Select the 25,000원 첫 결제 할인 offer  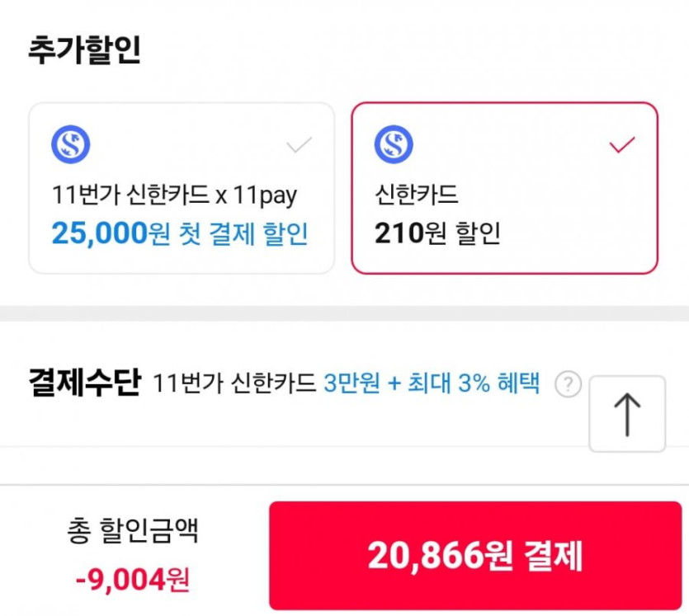[180, 233]
